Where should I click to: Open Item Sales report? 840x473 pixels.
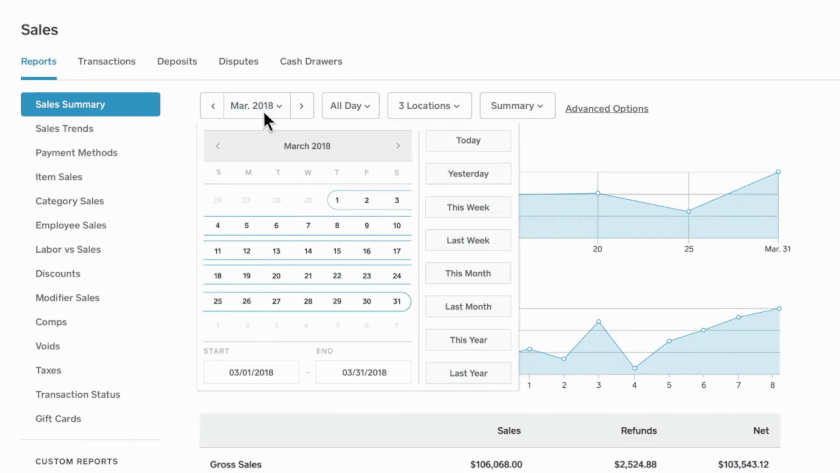[59, 177]
